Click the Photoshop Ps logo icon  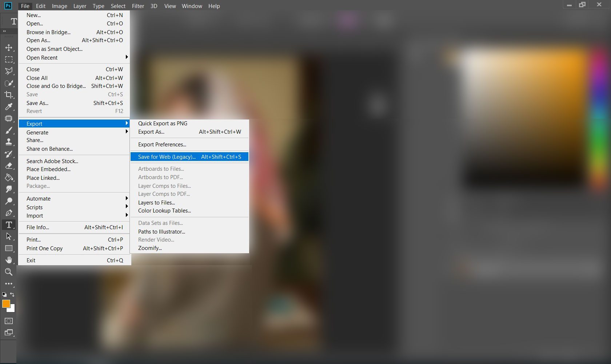pos(8,6)
